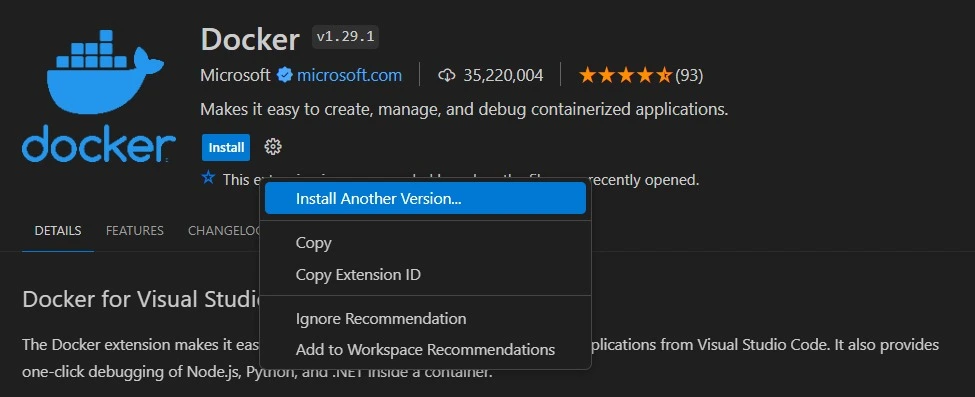This screenshot has width=975, height=397.
Task: Switch to the CHANGELOG tab
Action: pos(224,231)
